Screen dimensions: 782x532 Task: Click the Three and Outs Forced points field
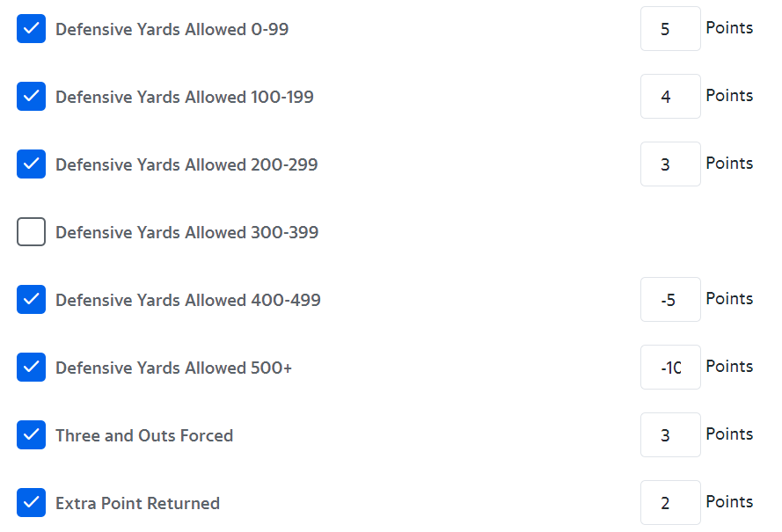click(670, 435)
